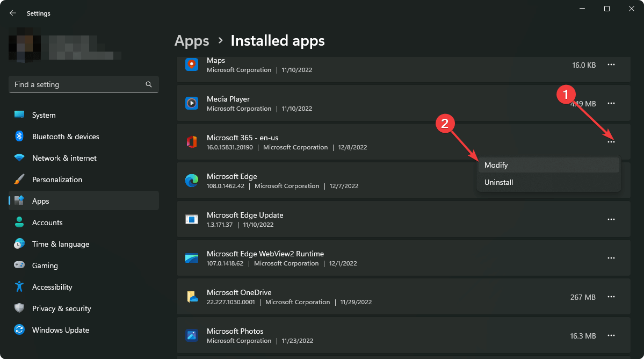Click the back arrow in Settings title bar
This screenshot has height=359, width=644.
[13, 13]
